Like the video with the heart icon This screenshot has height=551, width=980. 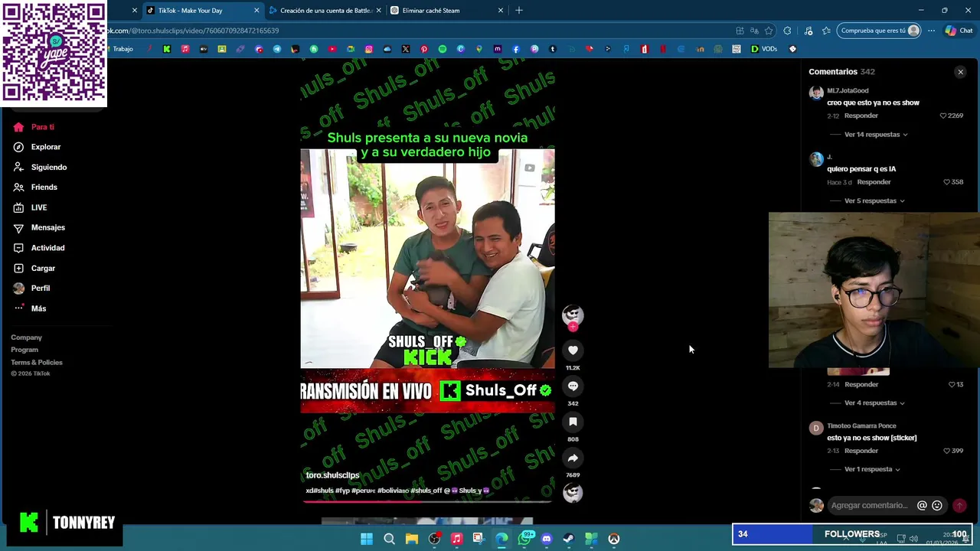573,350
